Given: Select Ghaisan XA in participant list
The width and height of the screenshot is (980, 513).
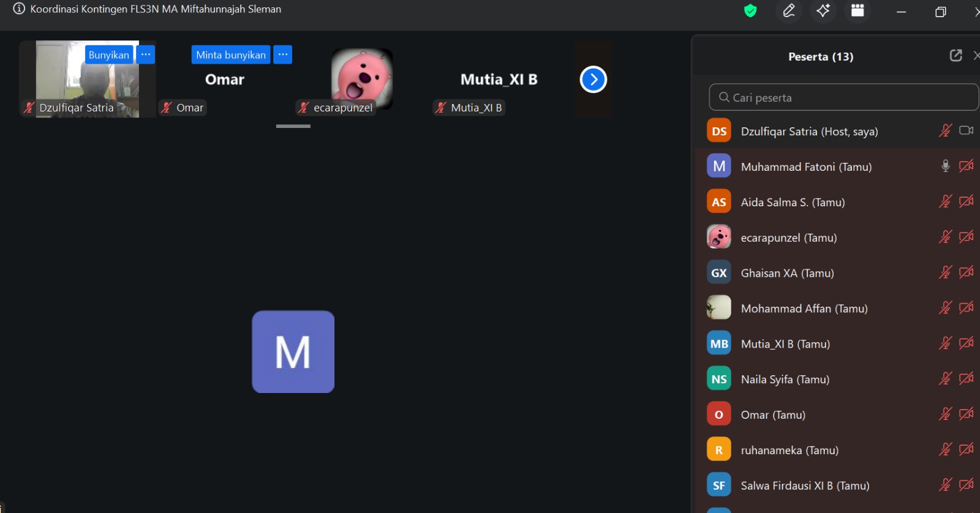Looking at the screenshot, I should pos(787,273).
